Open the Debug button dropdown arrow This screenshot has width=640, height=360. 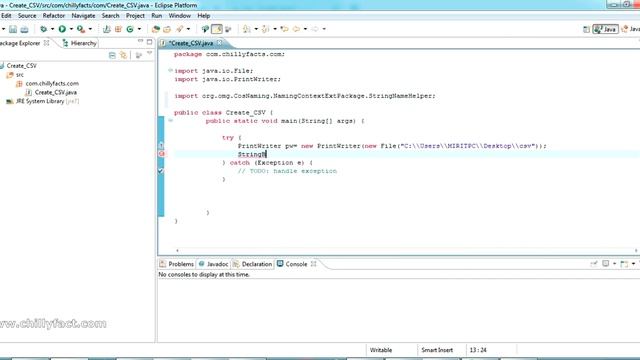pyautogui.click(x=52, y=29)
